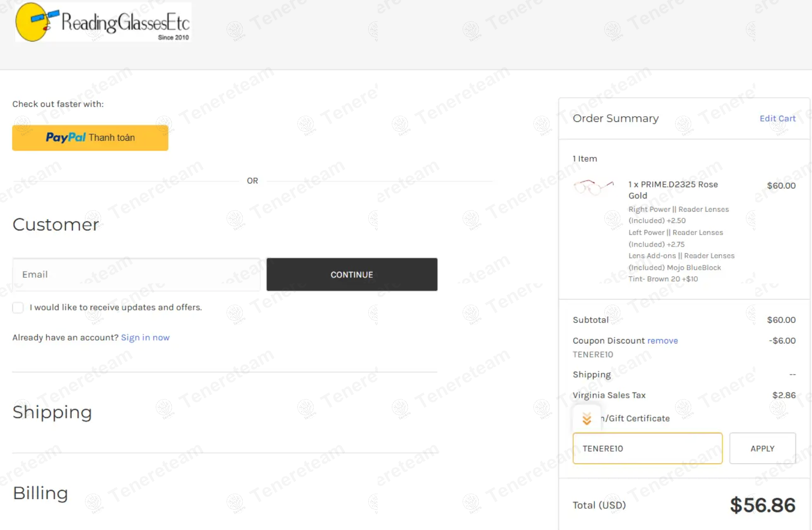Image resolution: width=812 pixels, height=530 pixels.
Task: Click the $56.86 total amount
Action: [x=762, y=505]
